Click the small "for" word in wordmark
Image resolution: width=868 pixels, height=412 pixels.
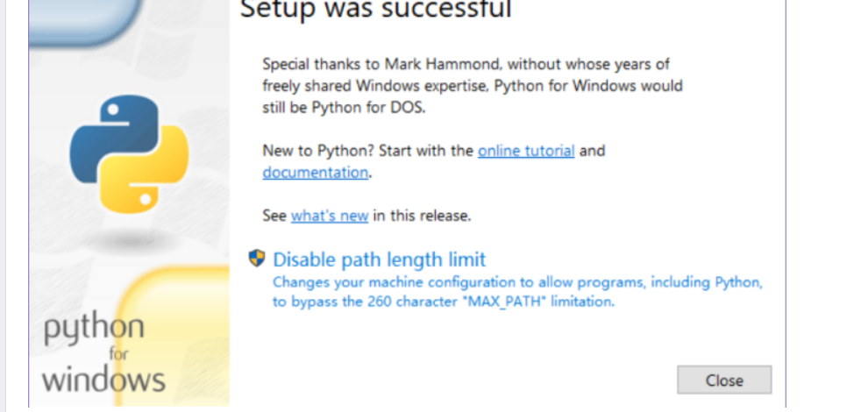coord(118,355)
